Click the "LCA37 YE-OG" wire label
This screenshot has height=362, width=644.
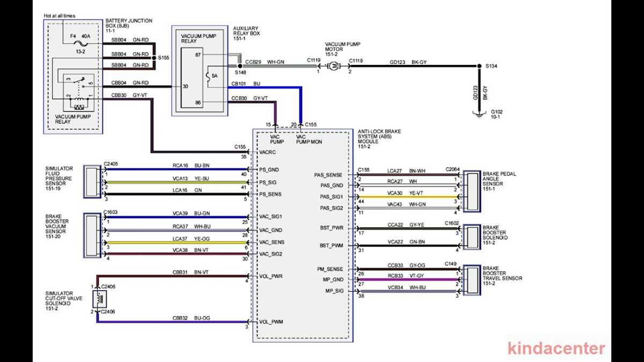coord(191,239)
